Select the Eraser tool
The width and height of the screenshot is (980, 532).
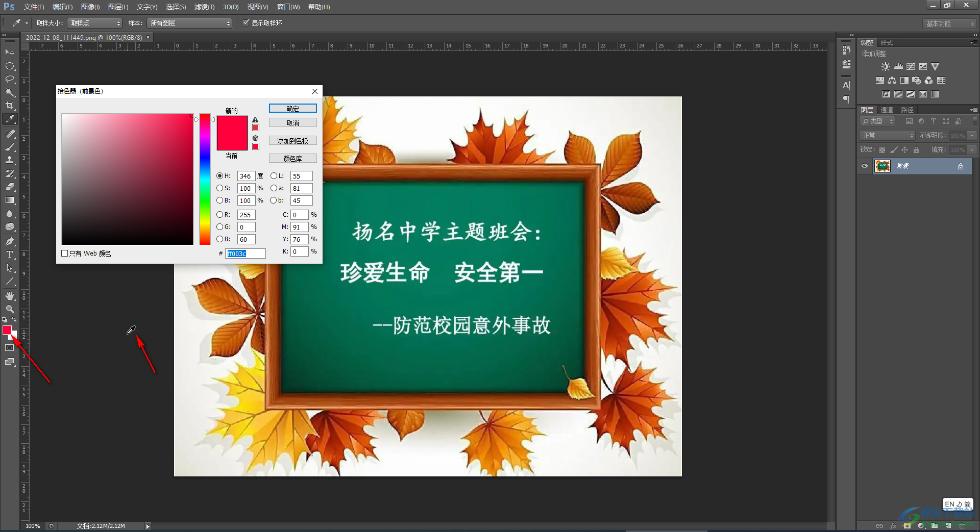[9, 187]
